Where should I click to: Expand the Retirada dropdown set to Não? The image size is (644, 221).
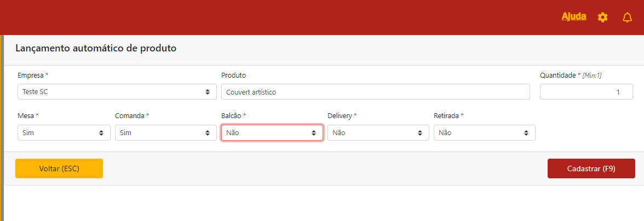[x=484, y=133]
